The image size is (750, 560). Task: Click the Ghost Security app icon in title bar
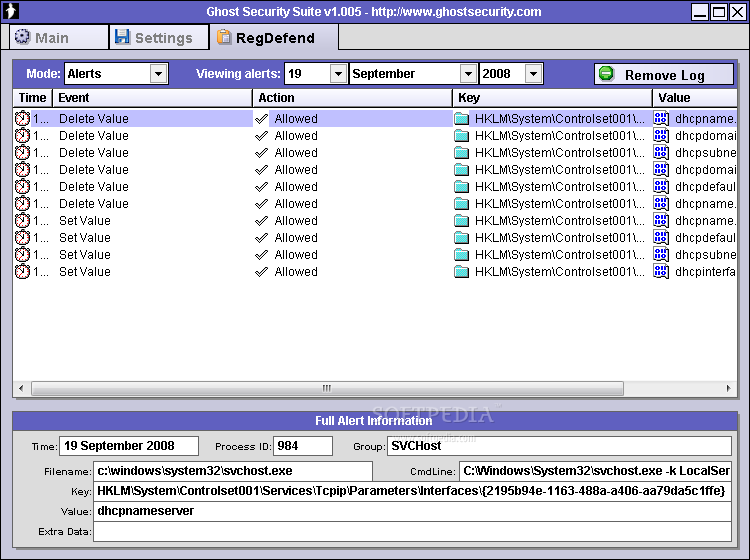tap(11, 11)
